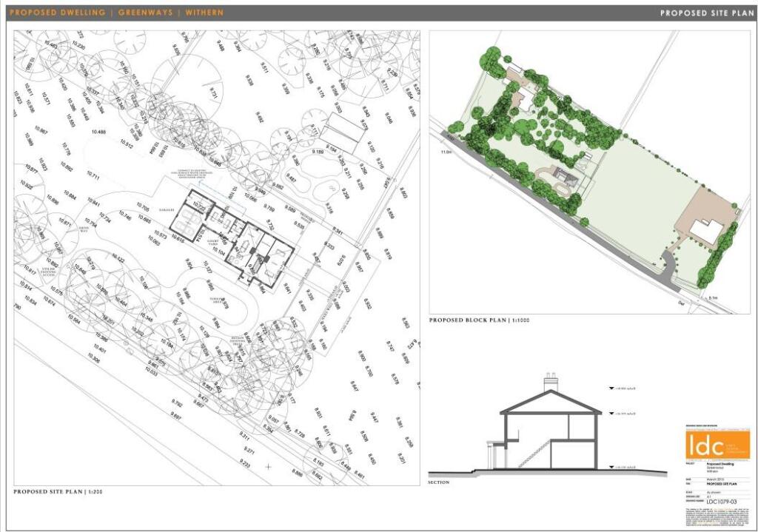This screenshot has width=758, height=532.
Task: Click the staircase inside the section drawing
Action: pos(535,453)
